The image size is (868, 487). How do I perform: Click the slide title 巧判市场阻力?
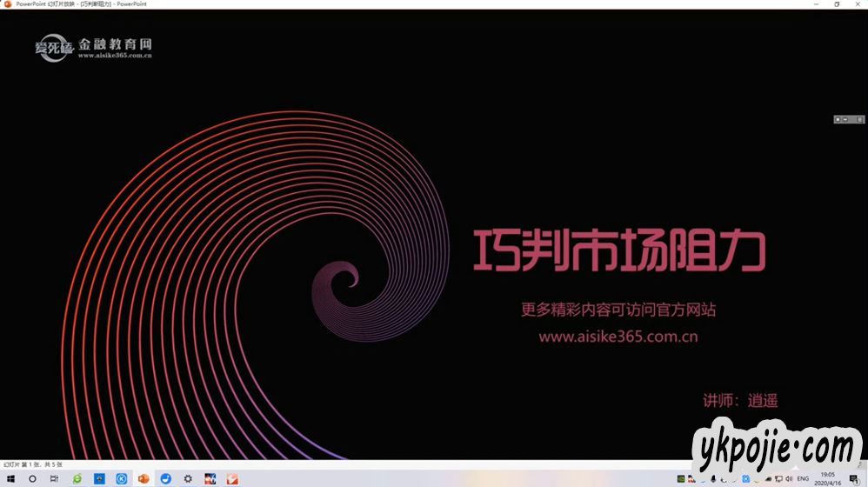[618, 250]
